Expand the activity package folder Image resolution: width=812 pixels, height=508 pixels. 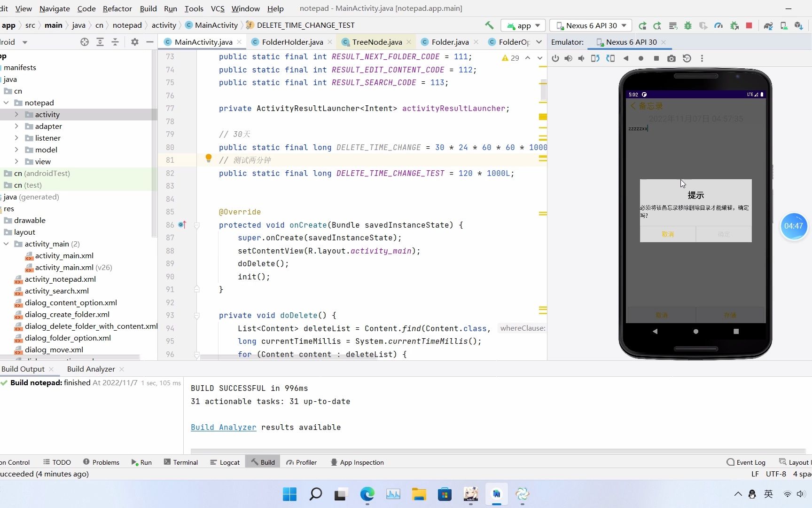[16, 114]
